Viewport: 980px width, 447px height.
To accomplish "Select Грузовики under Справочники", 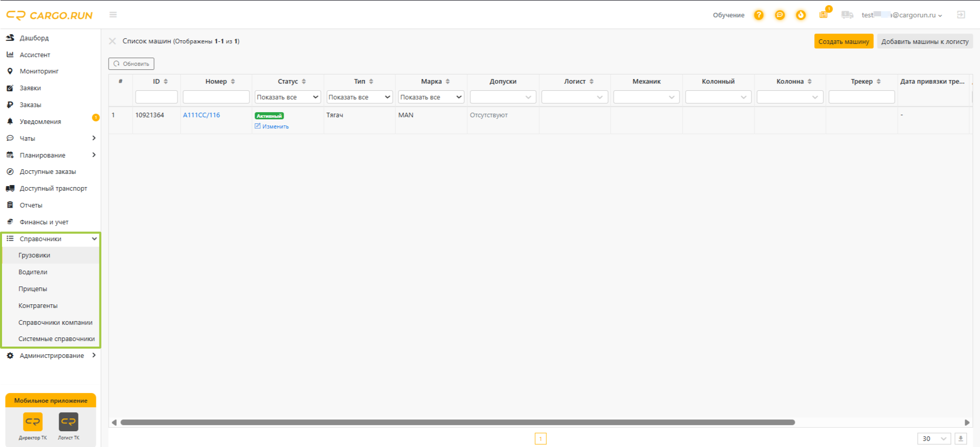I will (x=51, y=255).
